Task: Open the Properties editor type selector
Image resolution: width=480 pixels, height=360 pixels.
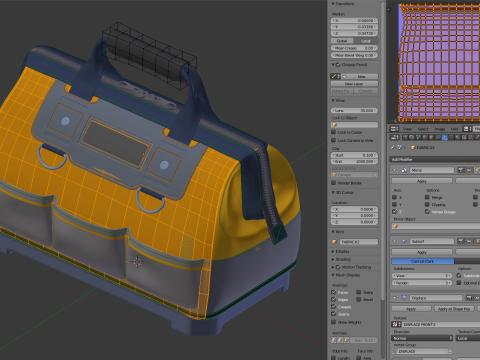Action: coord(394,137)
